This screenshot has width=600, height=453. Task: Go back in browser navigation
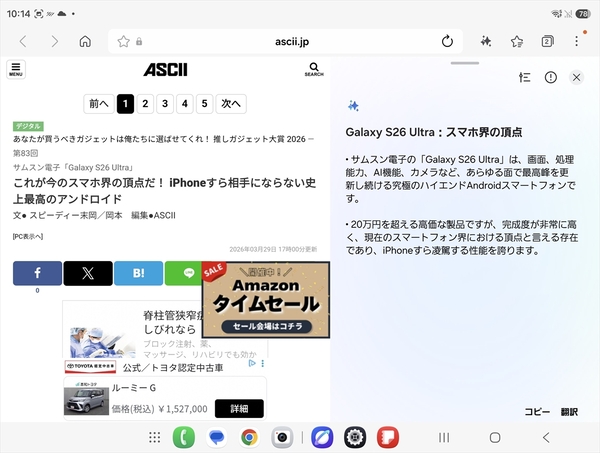click(23, 41)
